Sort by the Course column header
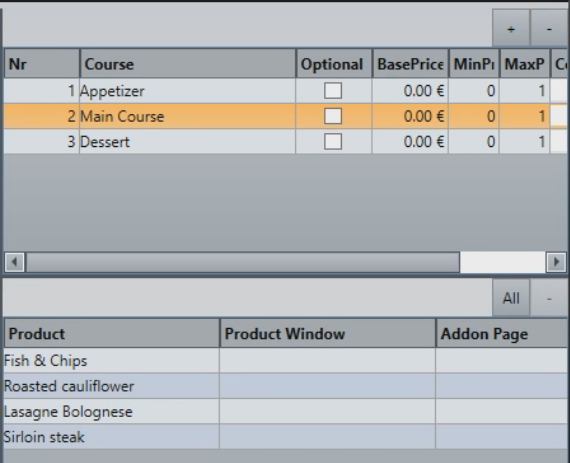 pos(188,64)
